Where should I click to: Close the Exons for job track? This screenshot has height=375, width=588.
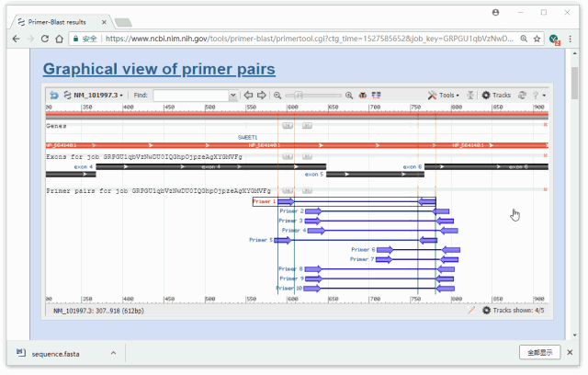point(545,155)
